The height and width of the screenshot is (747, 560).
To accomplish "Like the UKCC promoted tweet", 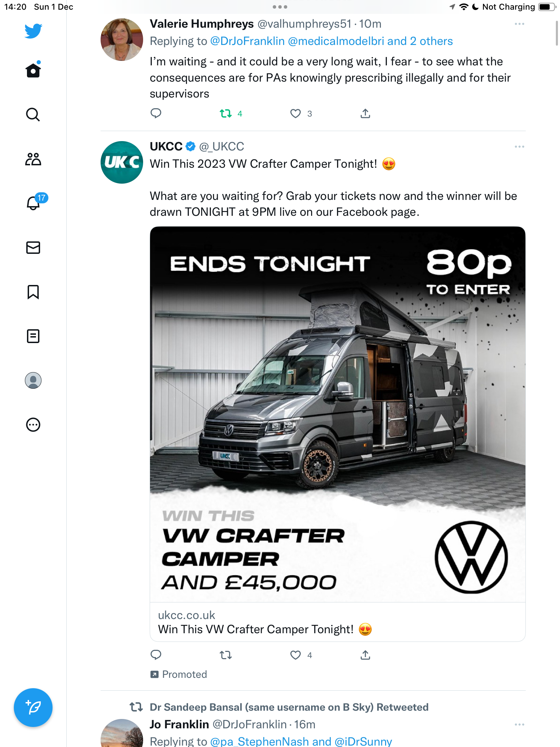I will (x=295, y=655).
